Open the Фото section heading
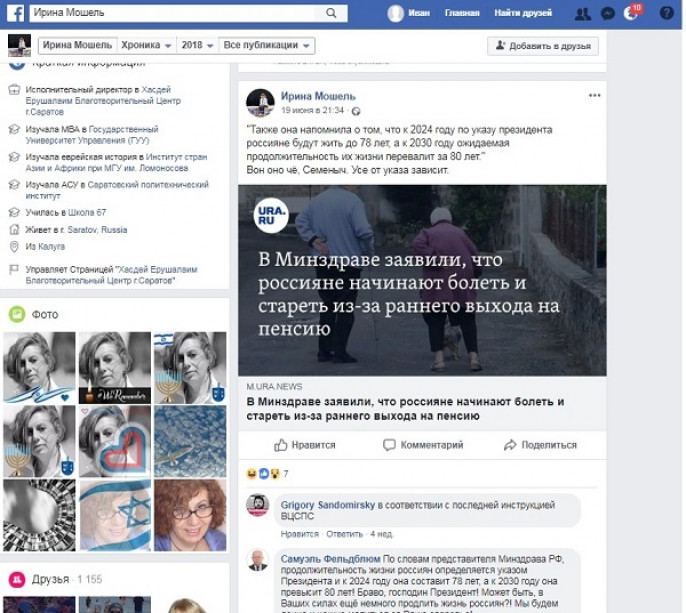Image resolution: width=686 pixels, height=613 pixels. (45, 314)
